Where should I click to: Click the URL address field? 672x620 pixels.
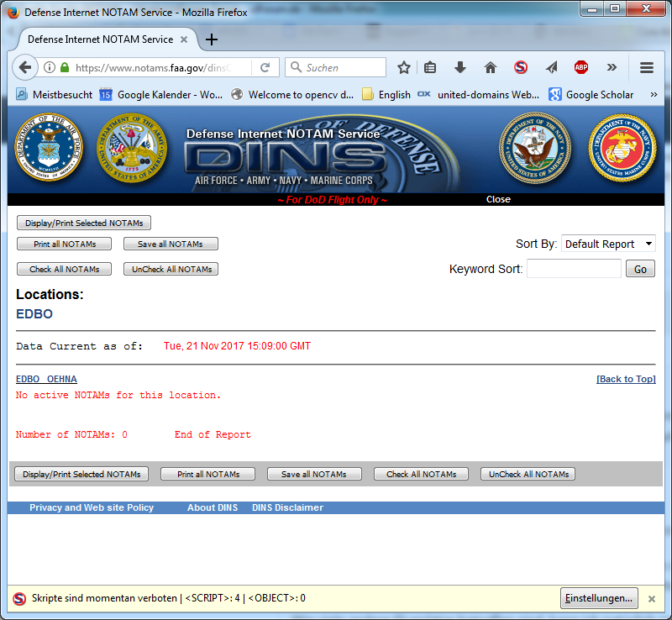coord(155,67)
